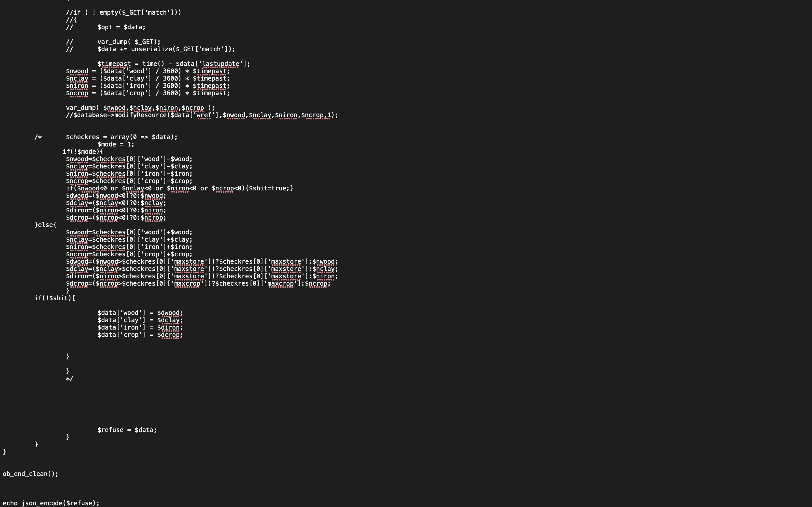Click the commented $data += unserialize line
The width and height of the screenshot is (812, 507).
[166, 49]
